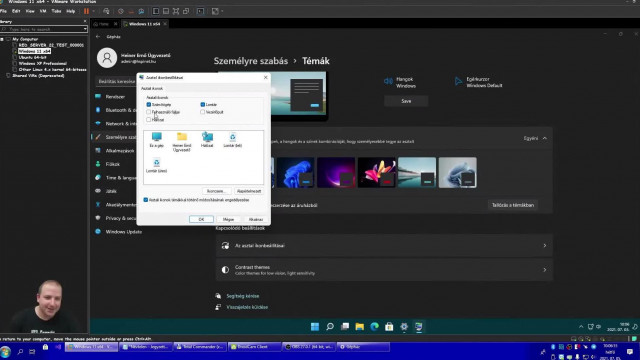Click the Unity mode toolbar icon
The image size is (640, 360).
click(186, 11)
